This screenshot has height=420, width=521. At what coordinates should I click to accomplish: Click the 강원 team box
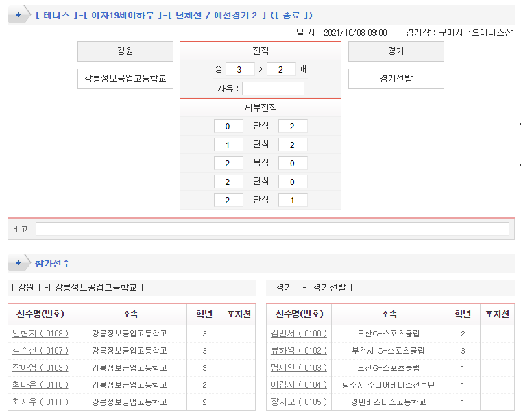[125, 51]
